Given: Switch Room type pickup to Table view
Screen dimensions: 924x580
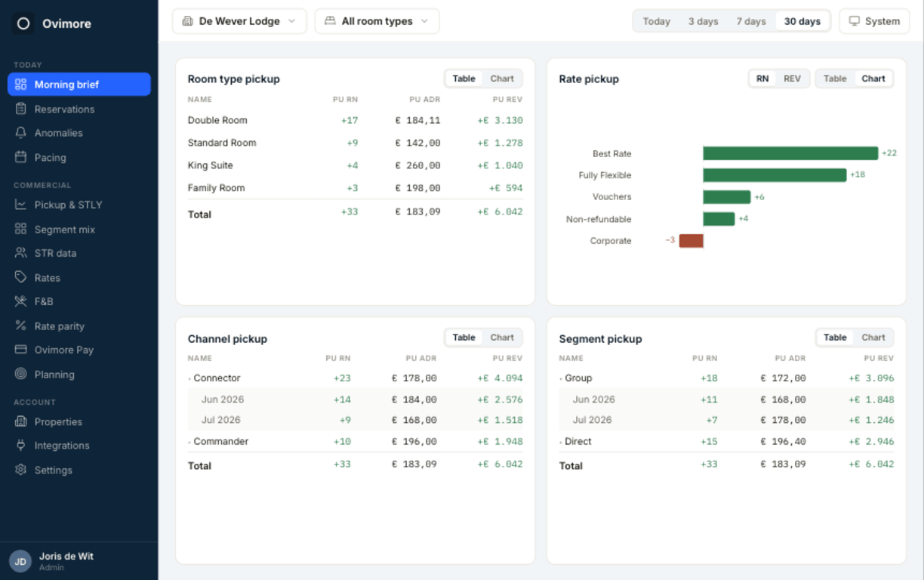Looking at the screenshot, I should [x=464, y=79].
